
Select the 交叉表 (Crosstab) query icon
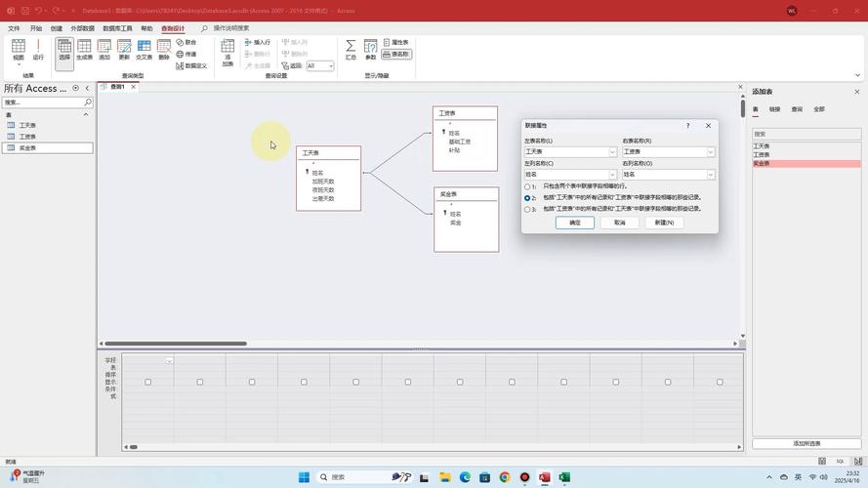tap(145, 50)
